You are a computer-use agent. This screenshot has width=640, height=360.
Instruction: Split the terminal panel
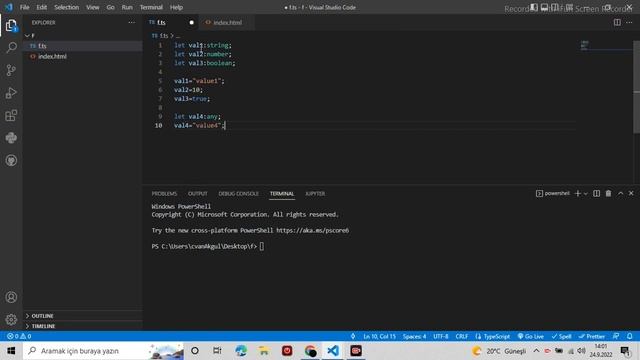596,193
